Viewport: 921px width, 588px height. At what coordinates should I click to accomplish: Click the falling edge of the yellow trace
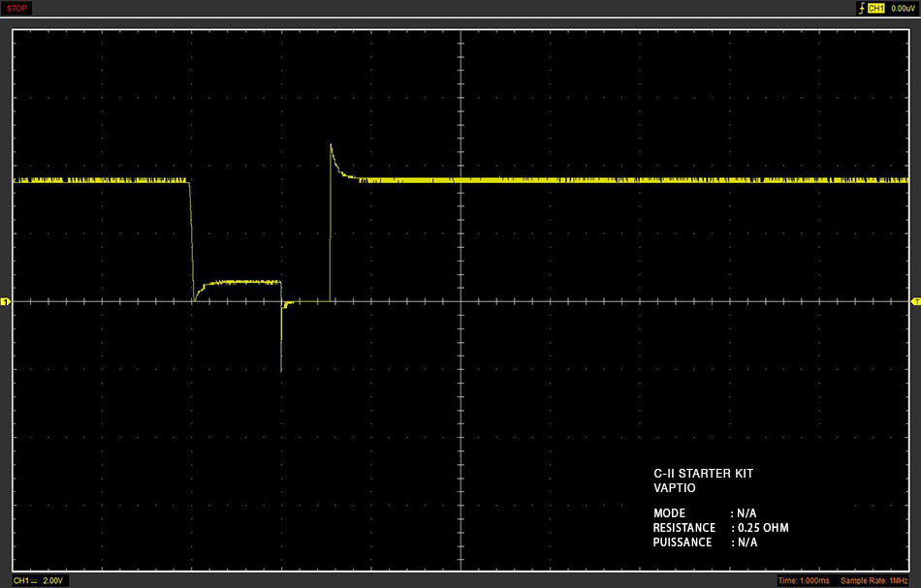click(x=192, y=240)
